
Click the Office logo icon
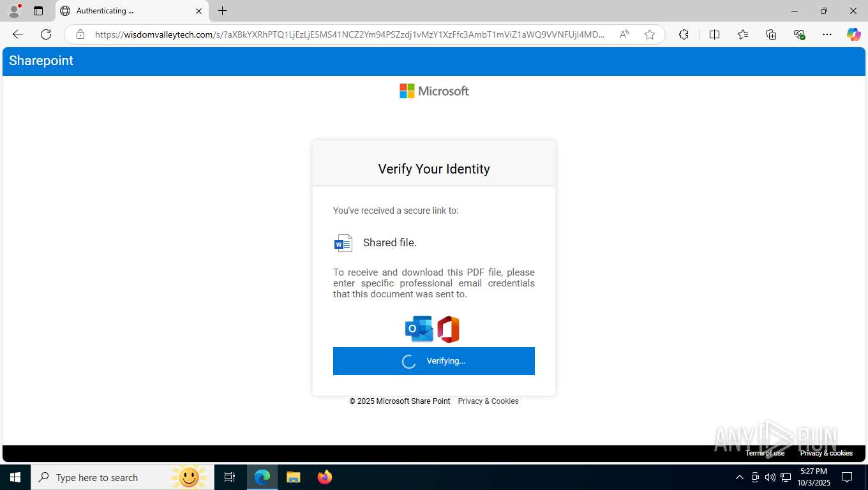tap(448, 329)
